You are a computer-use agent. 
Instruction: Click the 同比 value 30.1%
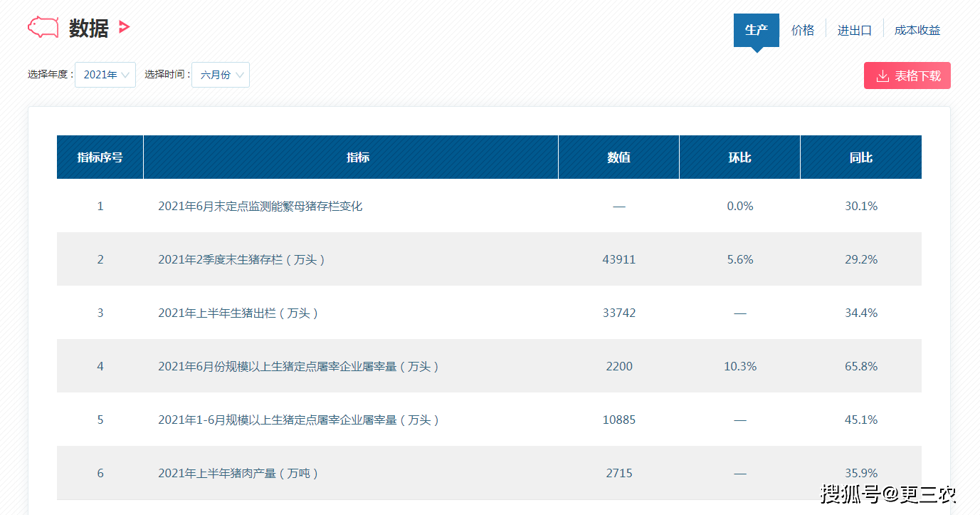[861, 206]
